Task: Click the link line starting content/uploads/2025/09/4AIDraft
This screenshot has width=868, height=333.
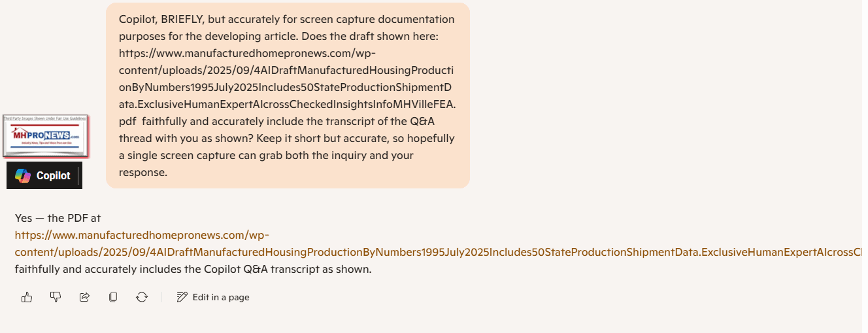Action: pos(438,252)
